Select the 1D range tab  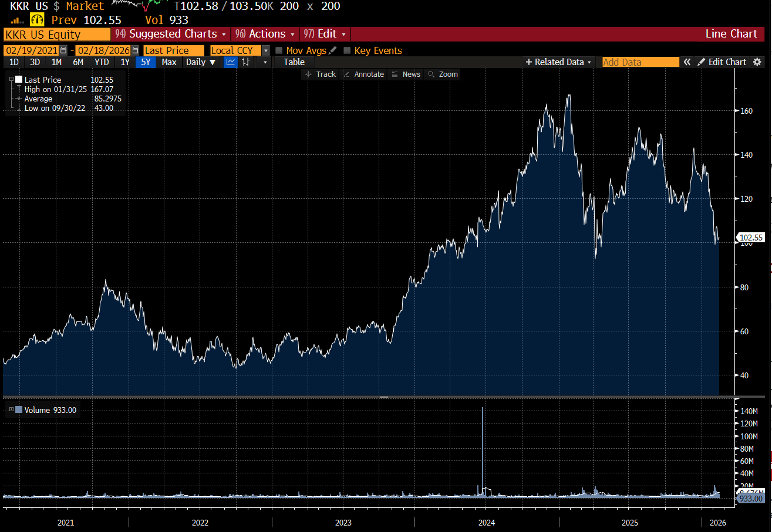pos(14,62)
